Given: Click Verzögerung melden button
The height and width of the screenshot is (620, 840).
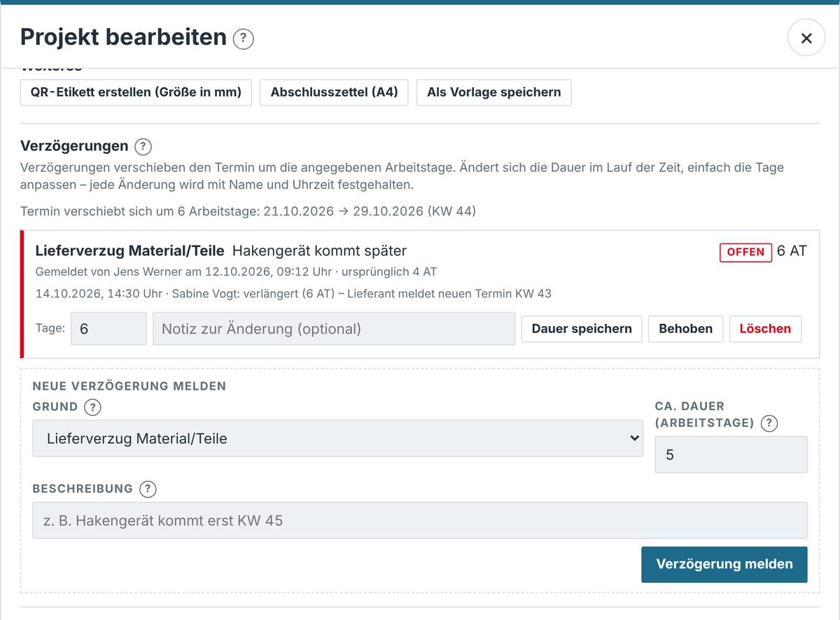Looking at the screenshot, I should pyautogui.click(x=724, y=564).
